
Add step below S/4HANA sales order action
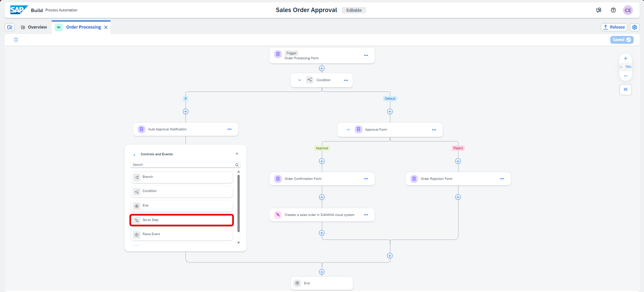click(x=322, y=233)
